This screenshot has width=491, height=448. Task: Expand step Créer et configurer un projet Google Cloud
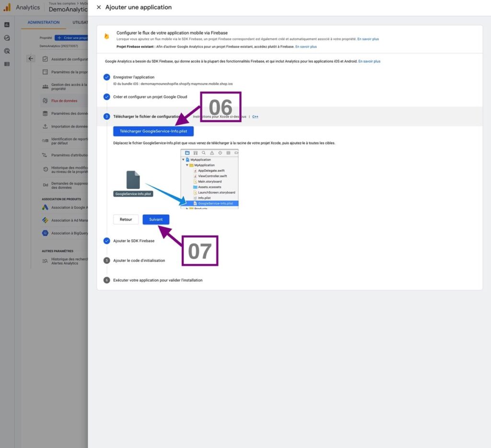click(x=150, y=97)
